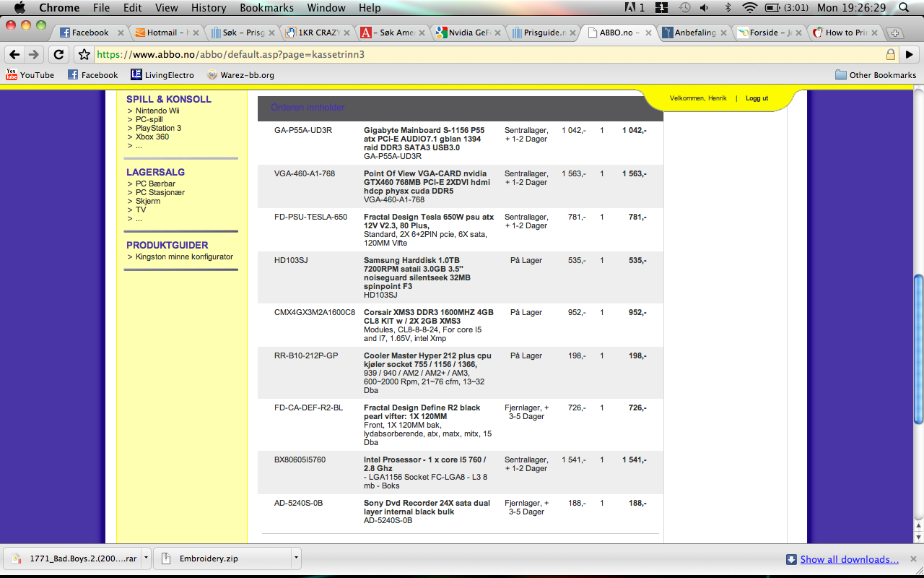Open the PC Bærbar link
Viewport: 924px width, 578px height.
[155, 184]
